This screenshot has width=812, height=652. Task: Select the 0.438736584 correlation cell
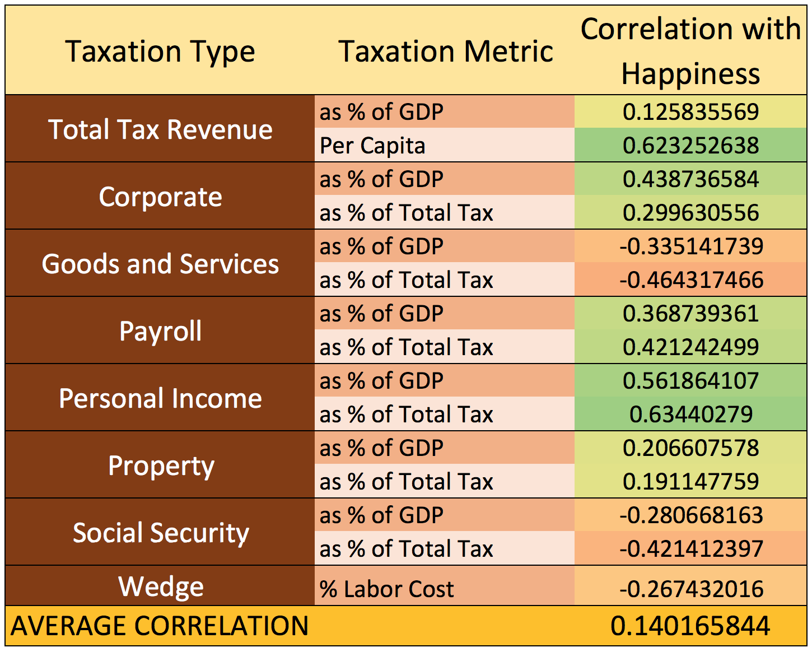[690, 179]
